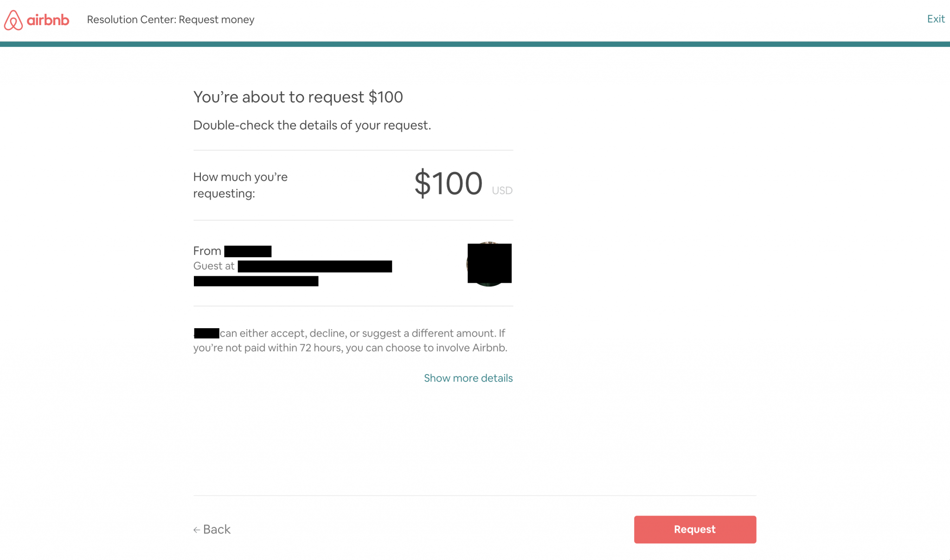Screen dimensions: 950x560
Task: Click the back arrow next to Back
Action: tap(196, 529)
